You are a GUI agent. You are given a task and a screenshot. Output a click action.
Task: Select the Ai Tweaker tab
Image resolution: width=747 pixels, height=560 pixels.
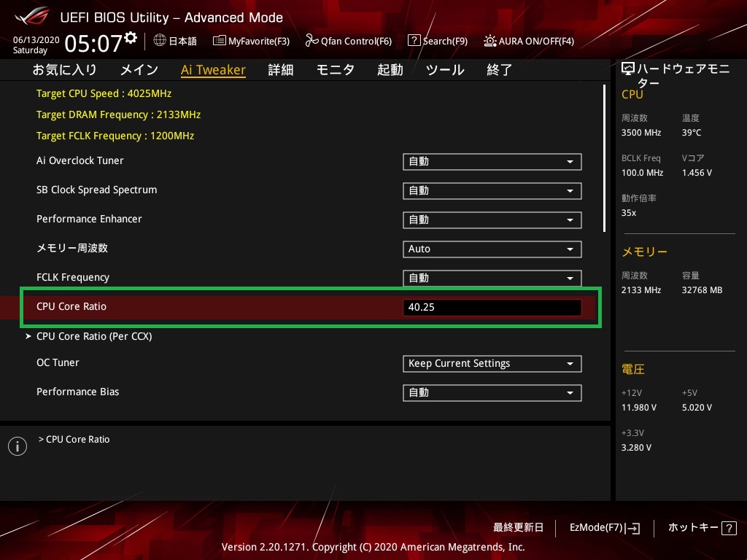(213, 70)
